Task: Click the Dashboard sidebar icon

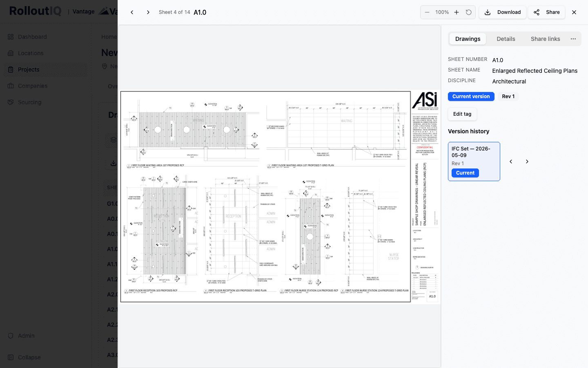Action: tap(11, 37)
